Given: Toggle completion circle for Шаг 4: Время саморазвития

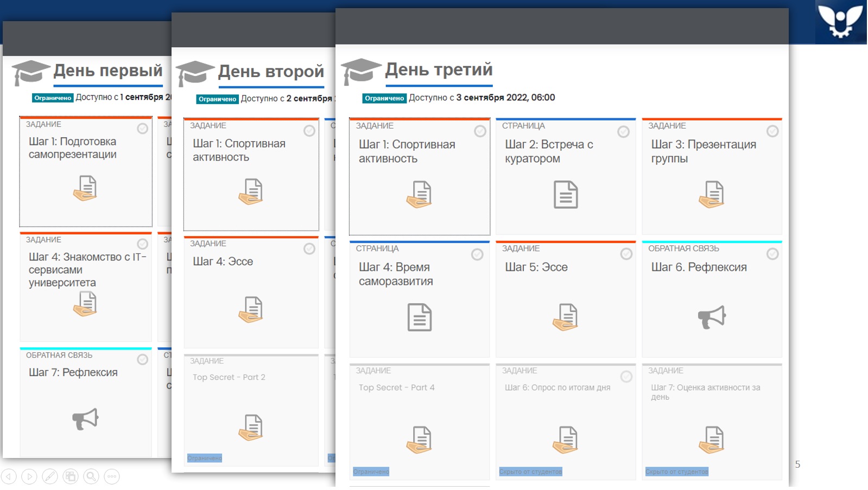Looking at the screenshot, I should (x=477, y=254).
